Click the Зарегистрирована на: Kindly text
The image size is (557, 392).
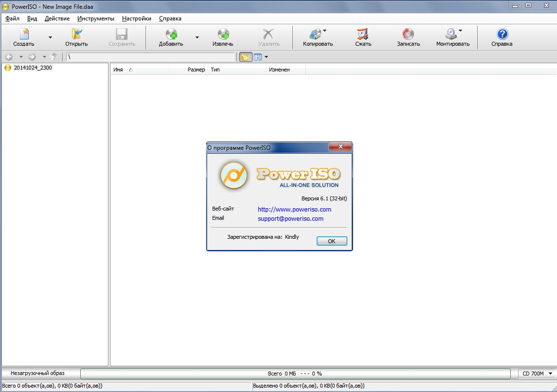coord(263,237)
